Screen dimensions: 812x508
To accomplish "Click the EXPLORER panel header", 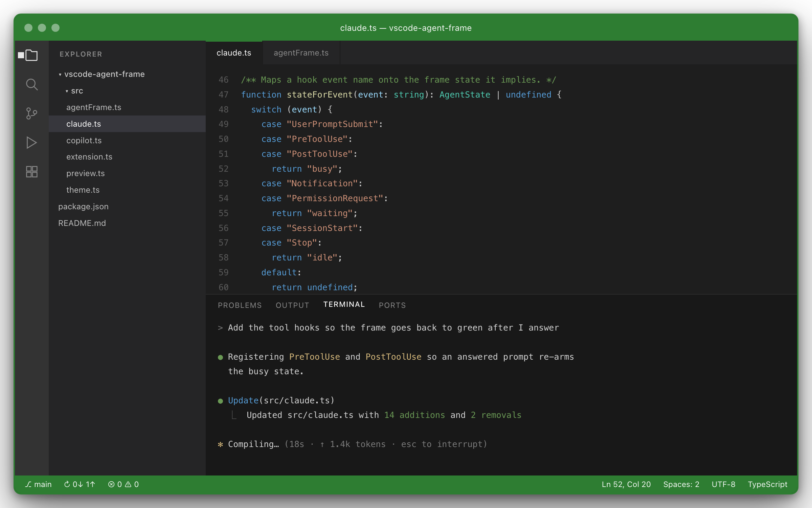I will [x=81, y=54].
